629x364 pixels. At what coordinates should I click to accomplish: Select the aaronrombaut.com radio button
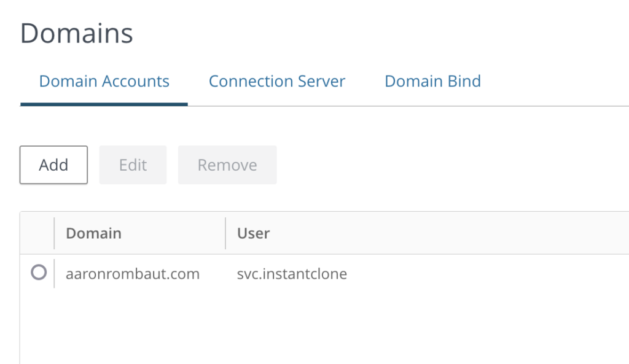(x=39, y=273)
